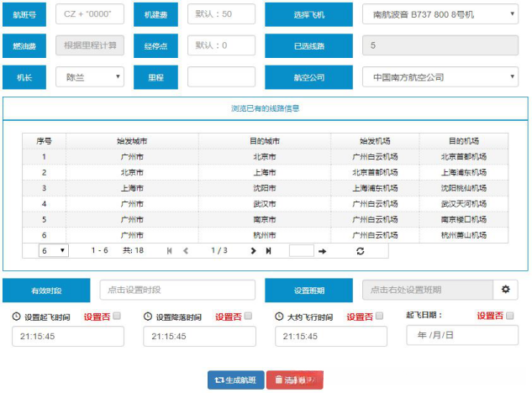Select row with 杭州萧山机场
This screenshot has height=393, width=532.
[266, 235]
